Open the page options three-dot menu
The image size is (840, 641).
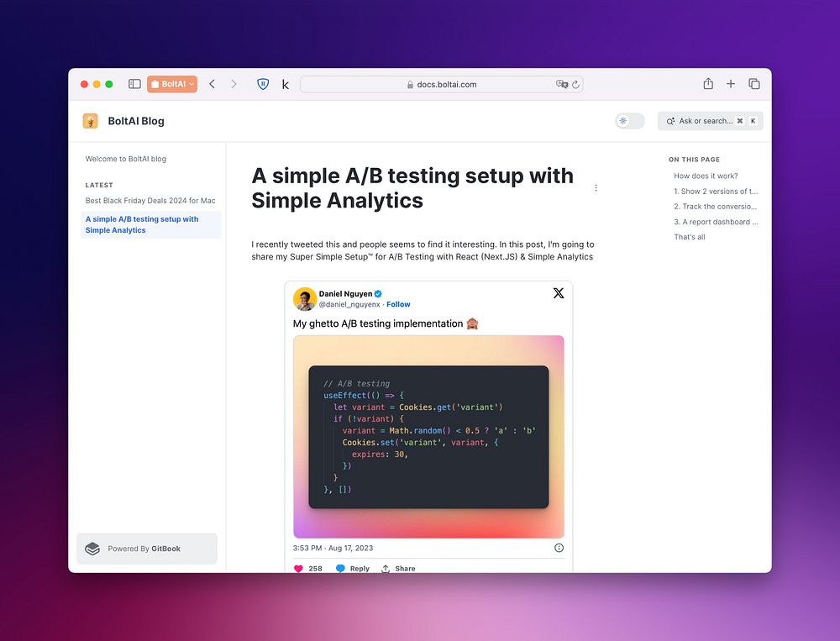596,188
